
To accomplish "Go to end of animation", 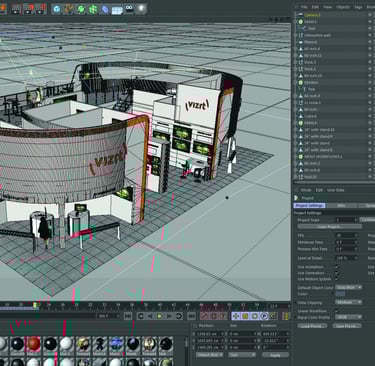I will tap(192, 316).
